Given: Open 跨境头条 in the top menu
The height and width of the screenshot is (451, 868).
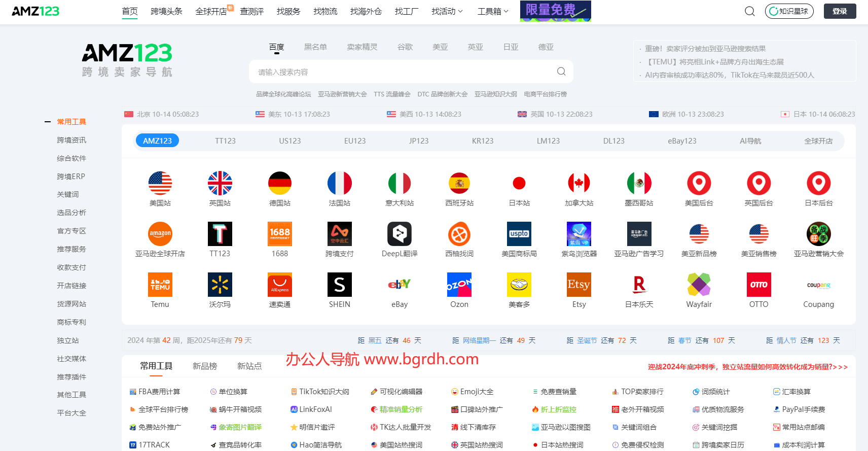Looking at the screenshot, I should 166,11.
